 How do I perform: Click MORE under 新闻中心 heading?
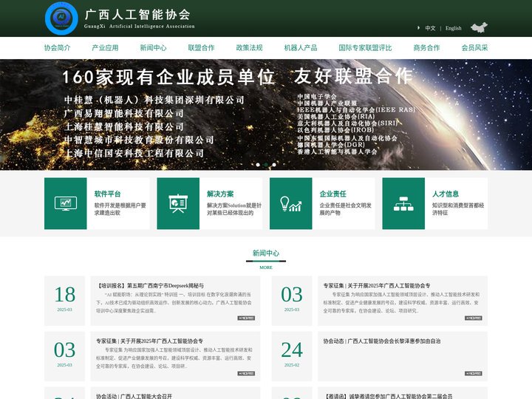click(266, 267)
